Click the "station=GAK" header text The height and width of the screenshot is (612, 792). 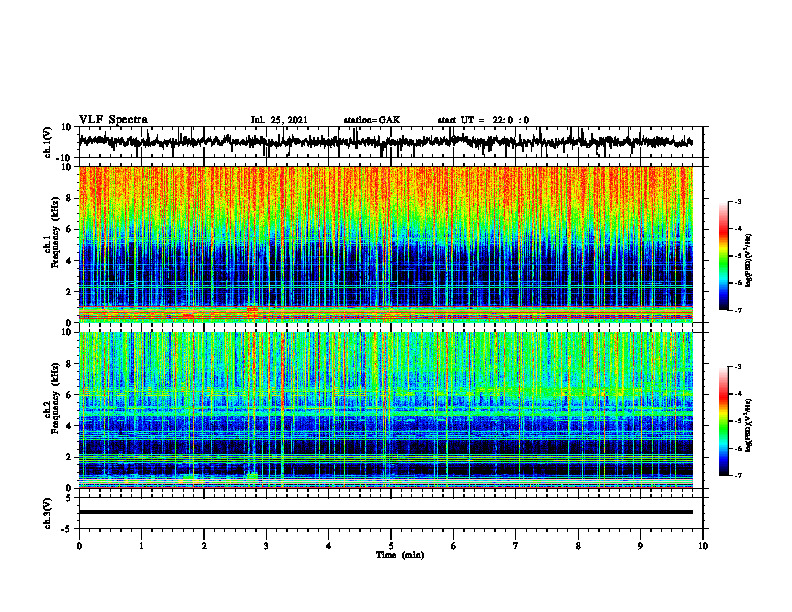point(372,120)
